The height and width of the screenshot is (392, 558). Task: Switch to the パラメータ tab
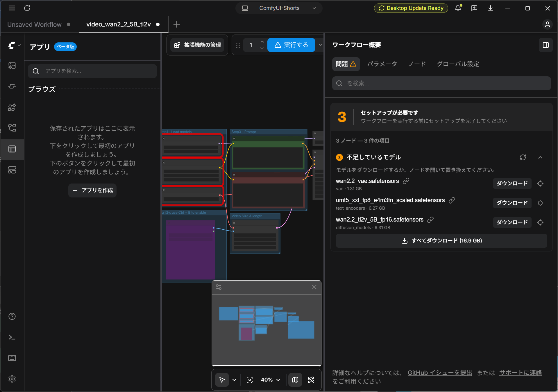(382, 64)
